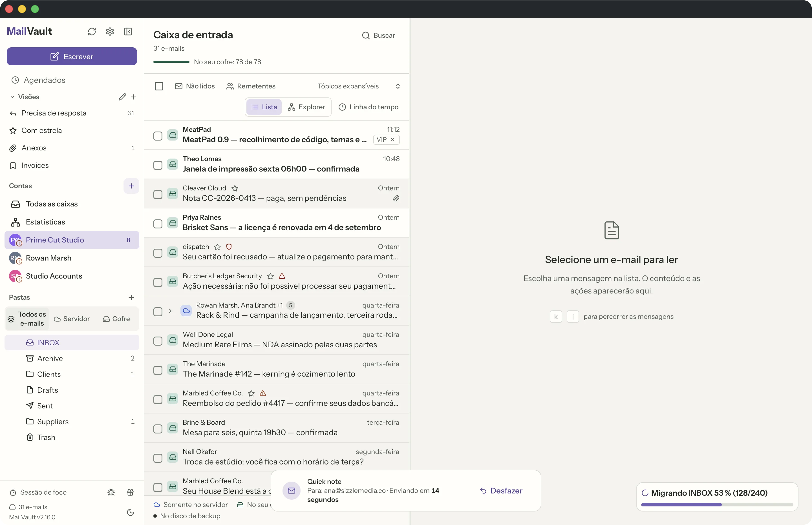The width and height of the screenshot is (812, 525).
Task: Open the Tópicos expansíveis dropdown
Action: (359, 86)
